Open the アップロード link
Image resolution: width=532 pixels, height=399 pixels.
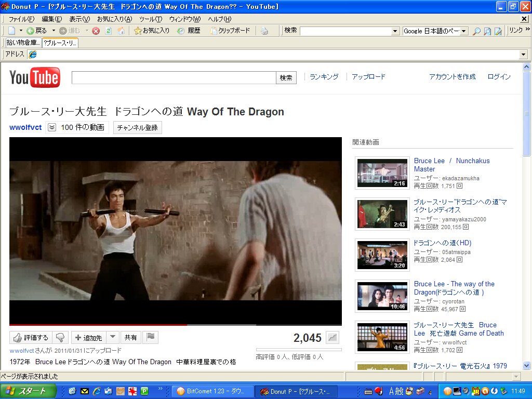pos(368,77)
